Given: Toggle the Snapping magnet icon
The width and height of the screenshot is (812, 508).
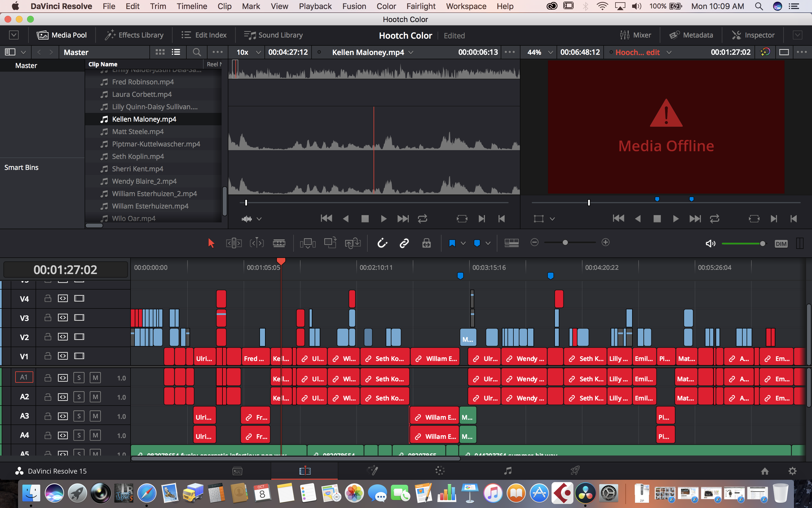Looking at the screenshot, I should 382,243.
